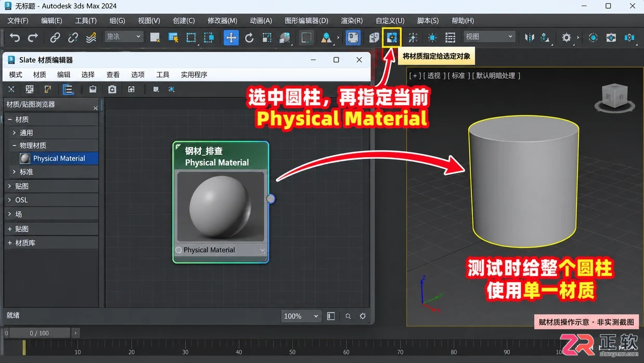
Task: Open the 脚本(S) menu
Action: [428, 21]
